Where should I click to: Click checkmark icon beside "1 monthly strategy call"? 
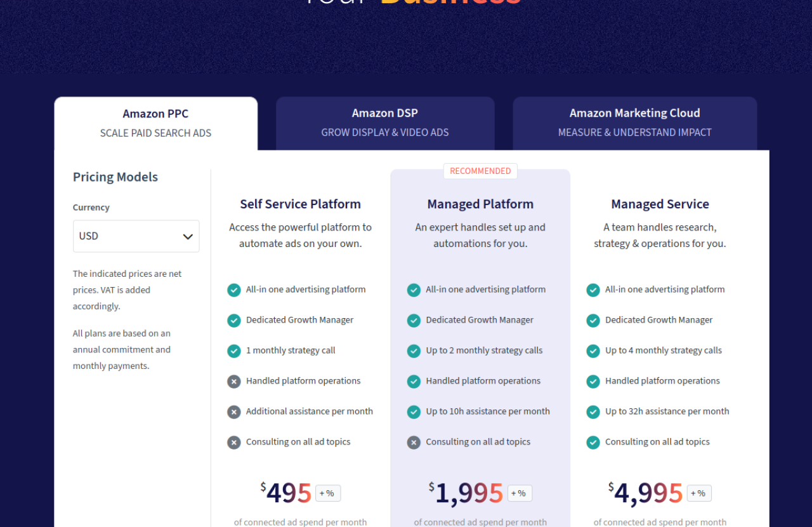click(234, 350)
